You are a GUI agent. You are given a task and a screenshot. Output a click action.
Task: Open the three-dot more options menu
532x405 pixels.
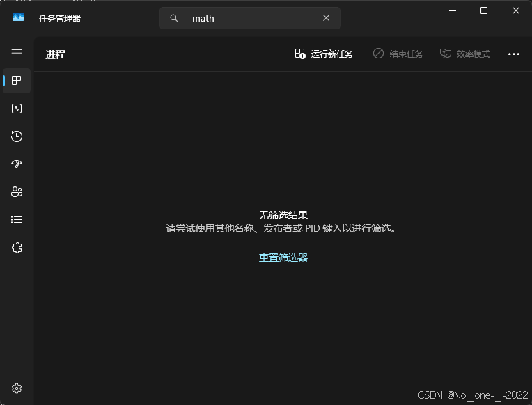pos(514,54)
